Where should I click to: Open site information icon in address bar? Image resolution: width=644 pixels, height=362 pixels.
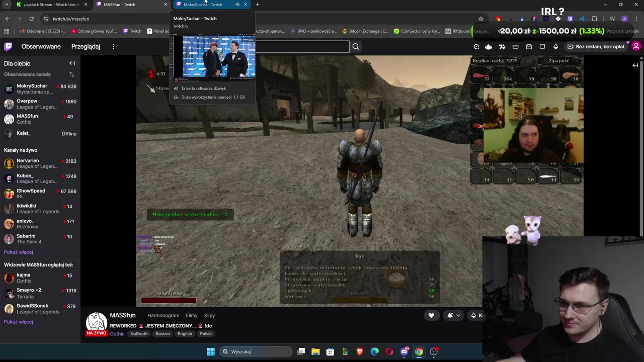pos(46,19)
